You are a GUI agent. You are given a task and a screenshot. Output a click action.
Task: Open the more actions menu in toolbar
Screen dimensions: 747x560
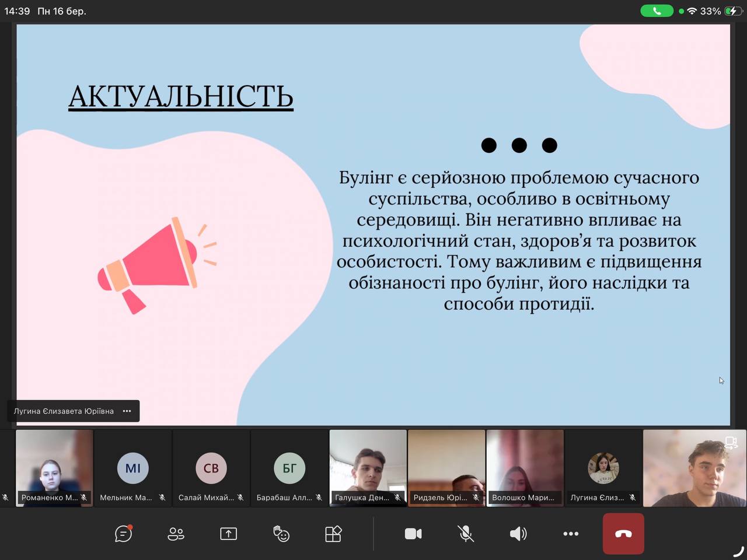(x=571, y=534)
